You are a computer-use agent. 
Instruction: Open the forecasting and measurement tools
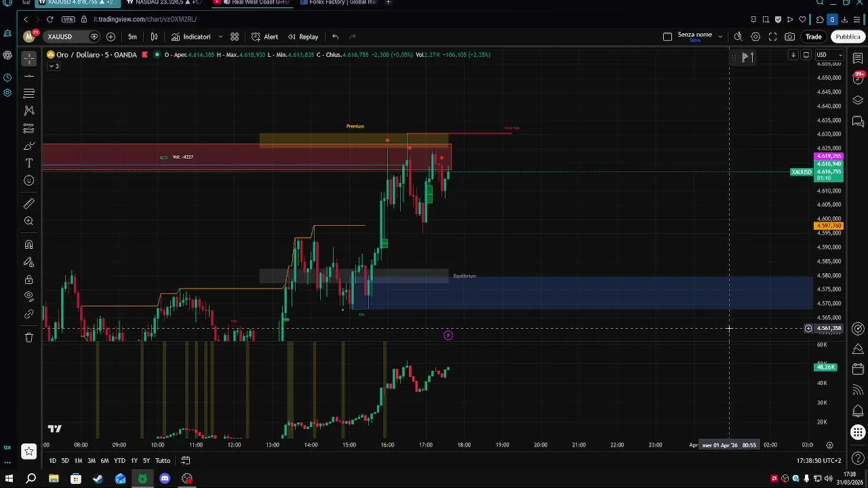click(28, 128)
